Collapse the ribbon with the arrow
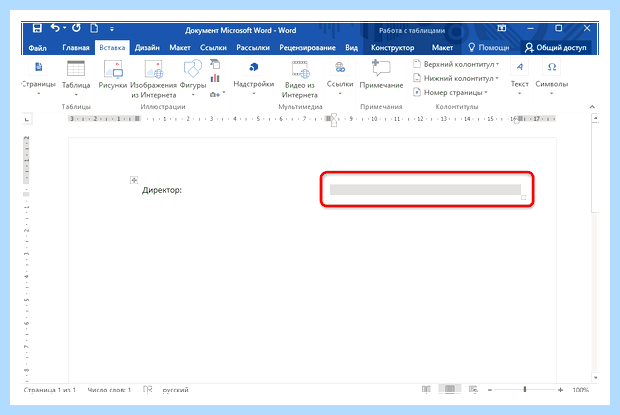The width and height of the screenshot is (620, 415). click(x=592, y=107)
